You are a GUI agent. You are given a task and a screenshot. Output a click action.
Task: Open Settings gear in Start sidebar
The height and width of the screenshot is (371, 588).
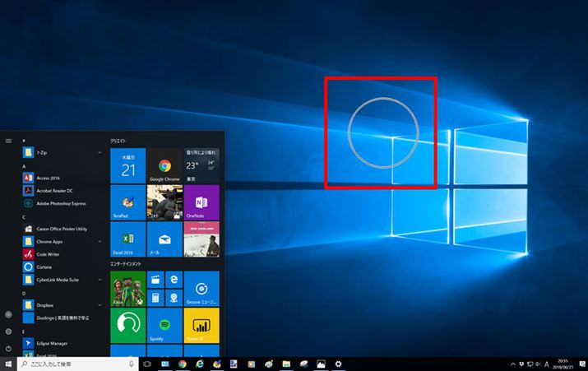[8, 332]
